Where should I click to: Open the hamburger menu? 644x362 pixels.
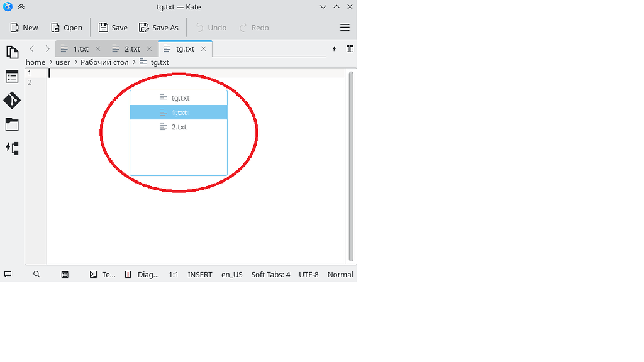[x=345, y=27]
